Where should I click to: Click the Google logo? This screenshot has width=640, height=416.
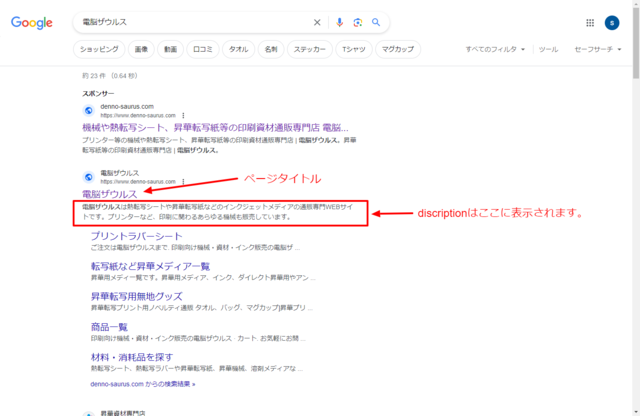pyautogui.click(x=31, y=23)
